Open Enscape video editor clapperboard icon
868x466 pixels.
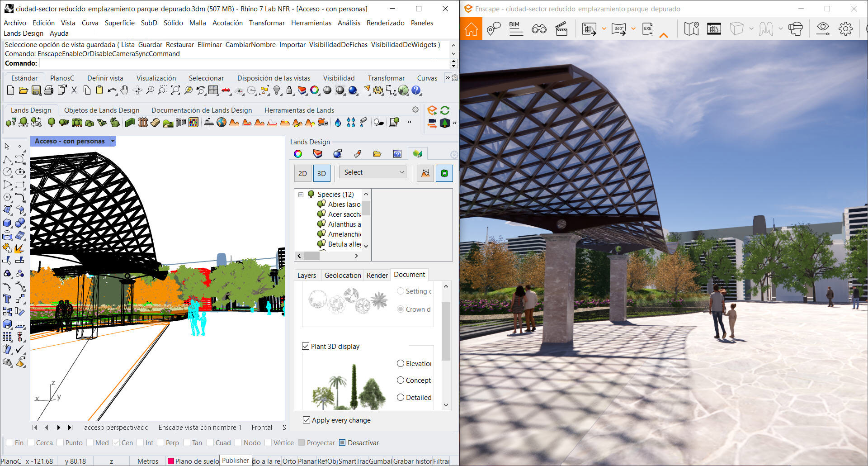pos(561,29)
